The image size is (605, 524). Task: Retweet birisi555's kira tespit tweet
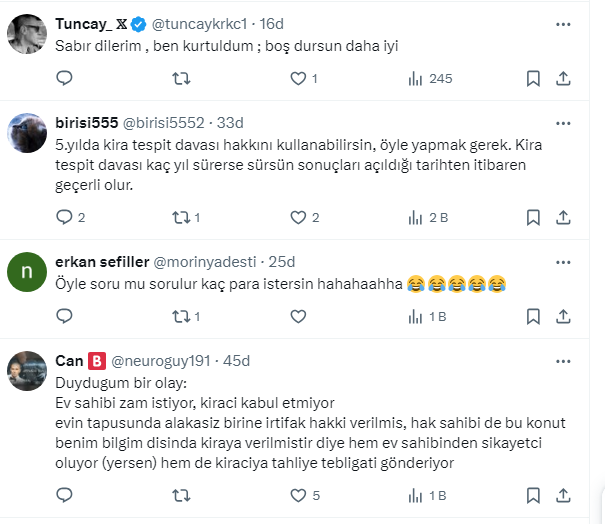pyautogui.click(x=181, y=217)
